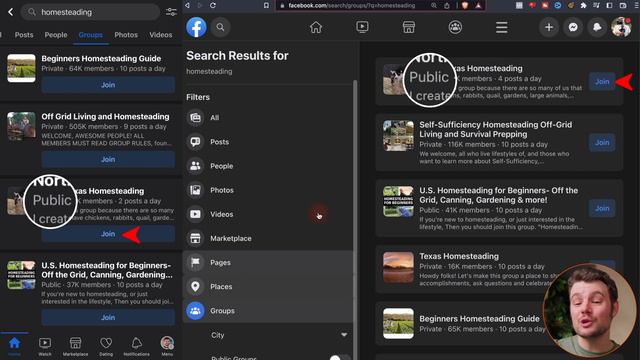Open desktop notifications bell icon
The height and width of the screenshot is (360, 640).
point(597,27)
